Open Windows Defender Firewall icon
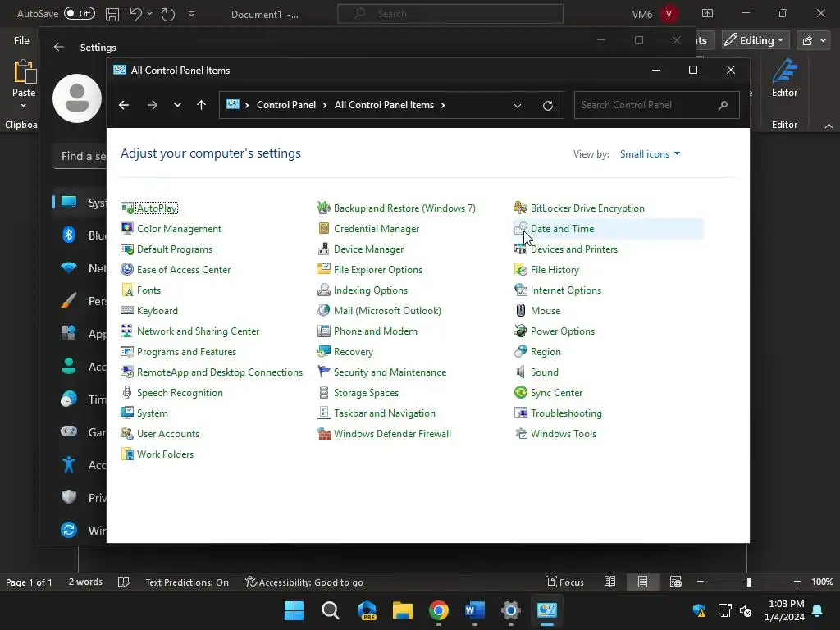This screenshot has width=840, height=630. click(323, 433)
